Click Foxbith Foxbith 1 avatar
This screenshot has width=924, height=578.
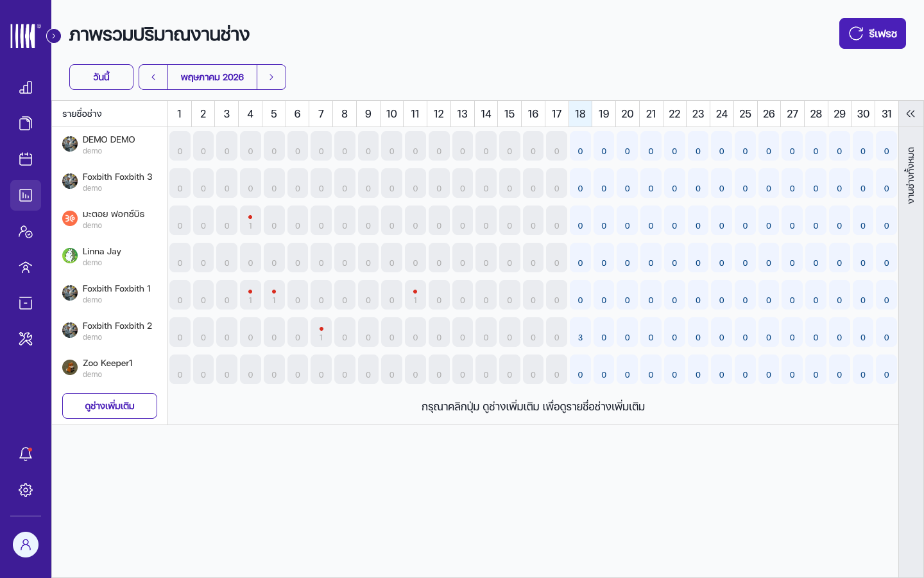[x=70, y=293]
